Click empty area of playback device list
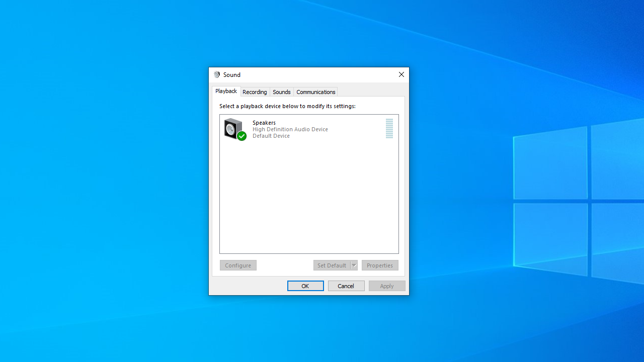Viewport: 644px width, 362px height. (309, 201)
